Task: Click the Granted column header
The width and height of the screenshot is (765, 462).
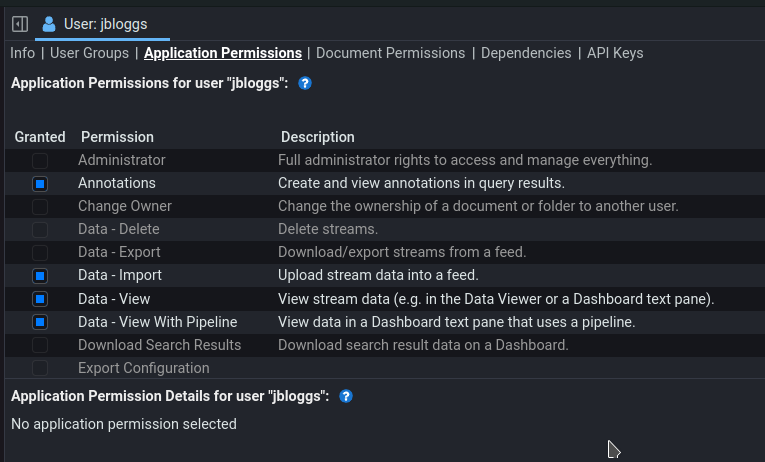Action: (x=40, y=137)
